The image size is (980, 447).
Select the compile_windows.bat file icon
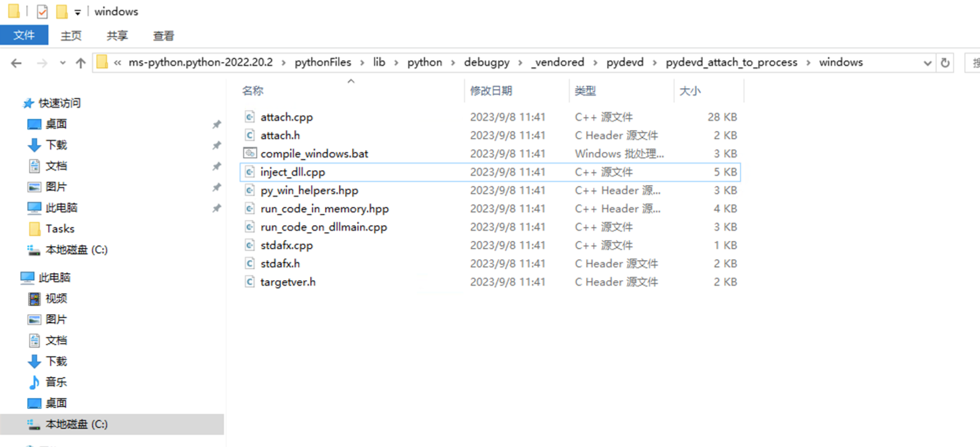tap(250, 154)
